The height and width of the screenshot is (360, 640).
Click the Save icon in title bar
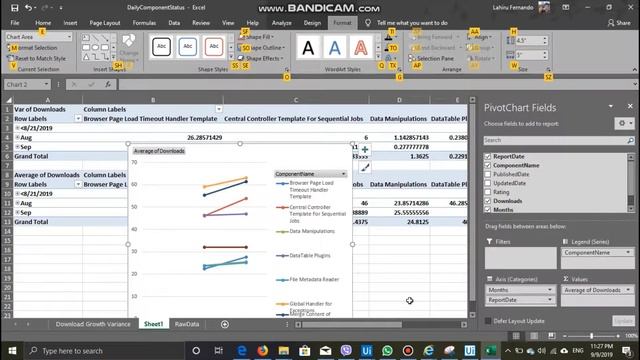click(14, 8)
